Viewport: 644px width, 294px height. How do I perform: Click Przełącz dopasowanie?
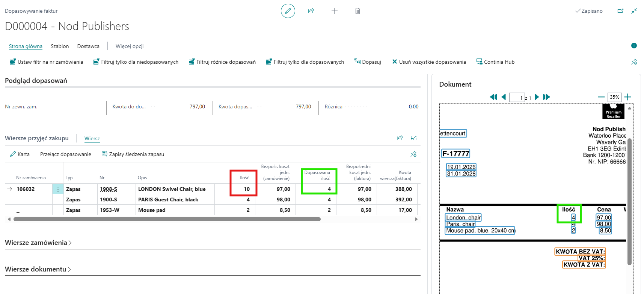[x=66, y=154]
